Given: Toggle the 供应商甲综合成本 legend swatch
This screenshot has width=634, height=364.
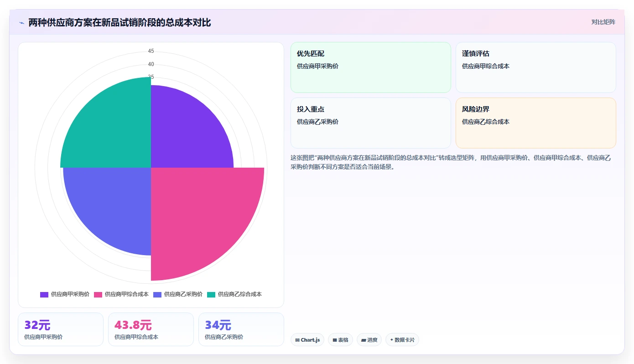Looking at the screenshot, I should [x=98, y=295].
